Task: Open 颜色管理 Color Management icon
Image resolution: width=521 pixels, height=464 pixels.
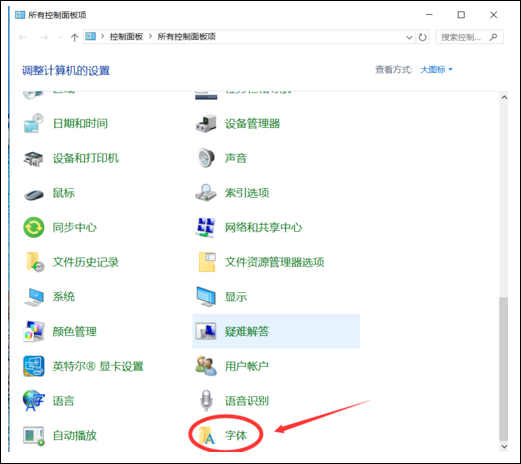Action: click(34, 331)
